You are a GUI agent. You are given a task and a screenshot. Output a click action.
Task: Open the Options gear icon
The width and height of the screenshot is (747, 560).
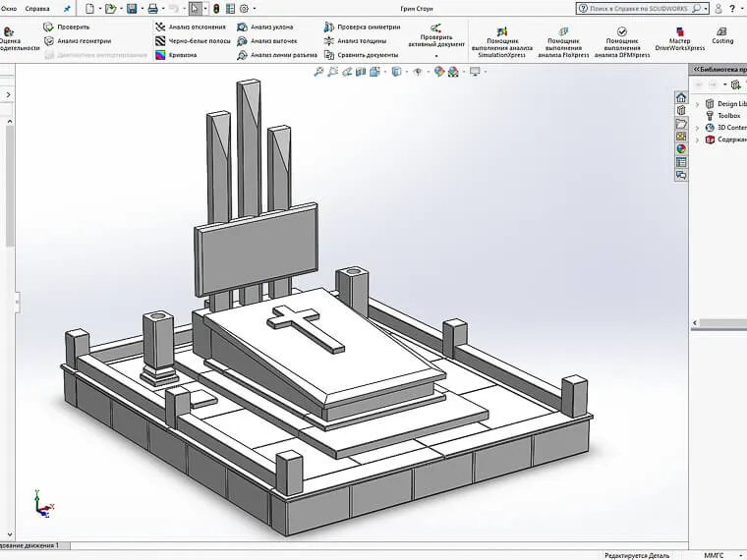[244, 8]
